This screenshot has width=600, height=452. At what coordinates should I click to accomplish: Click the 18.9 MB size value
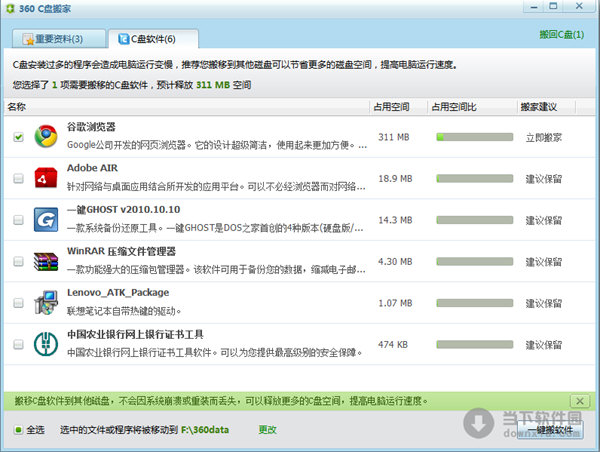point(395,178)
